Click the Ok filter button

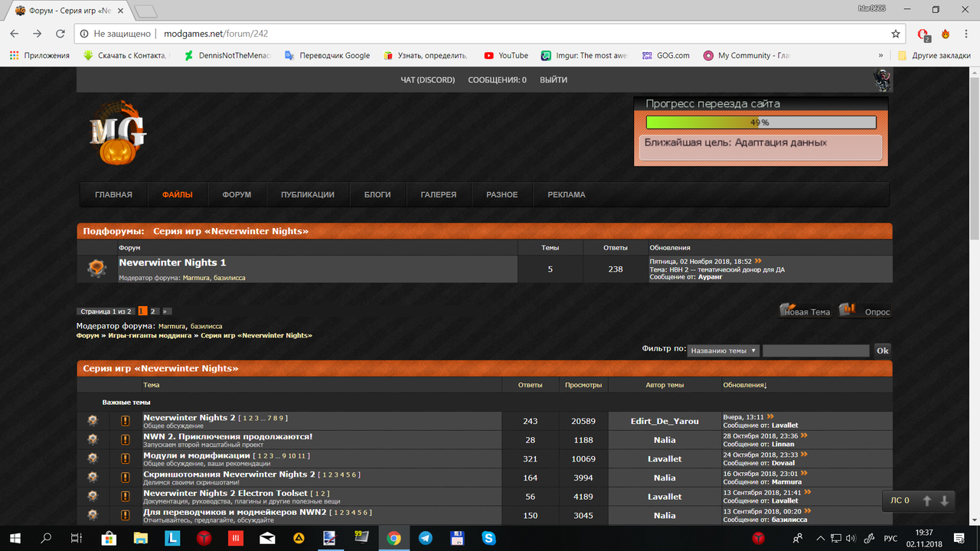coord(883,350)
